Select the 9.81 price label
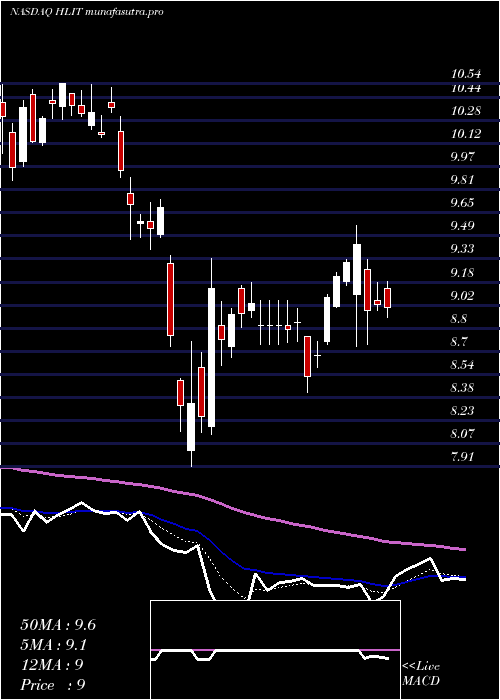This screenshot has height=700, width=500. pyautogui.click(x=462, y=179)
